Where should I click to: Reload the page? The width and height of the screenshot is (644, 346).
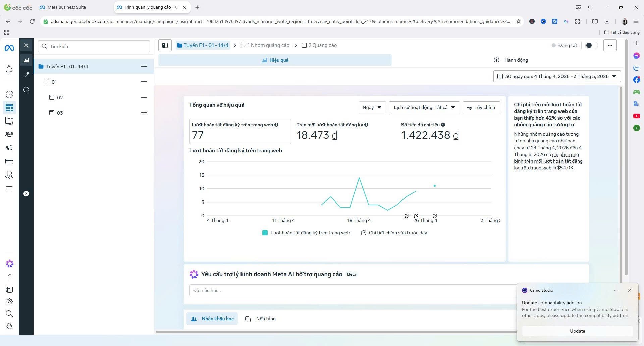point(32,21)
